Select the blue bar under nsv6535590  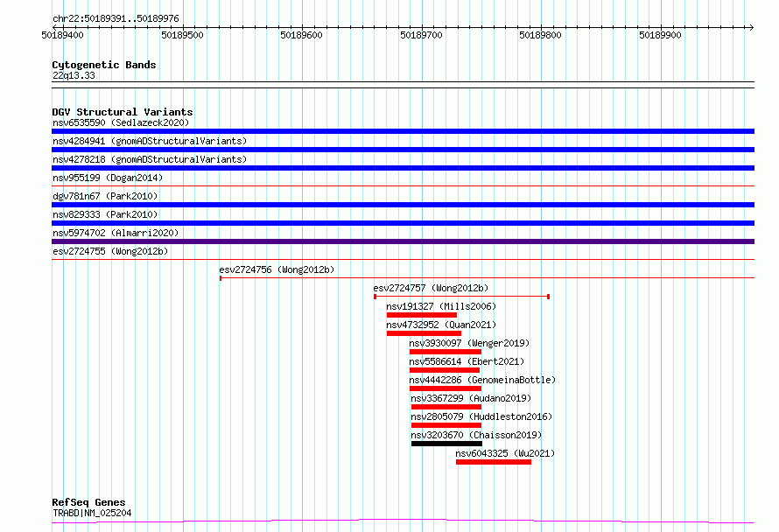(403, 131)
